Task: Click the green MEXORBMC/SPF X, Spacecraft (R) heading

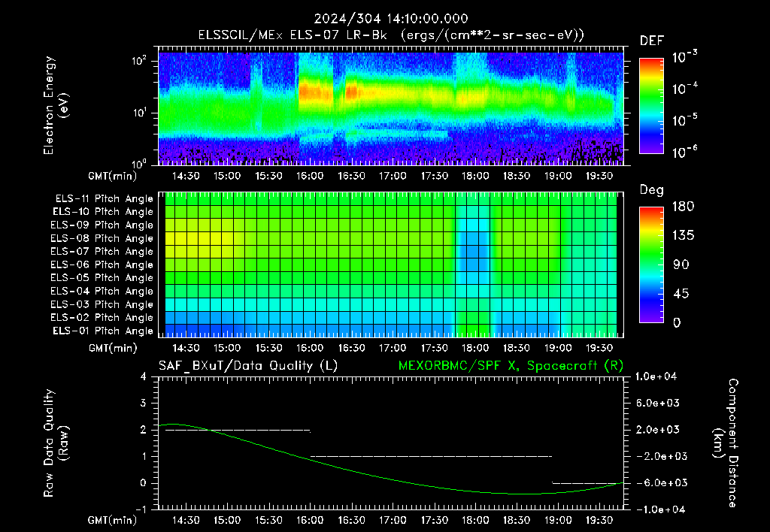Action: pos(511,366)
